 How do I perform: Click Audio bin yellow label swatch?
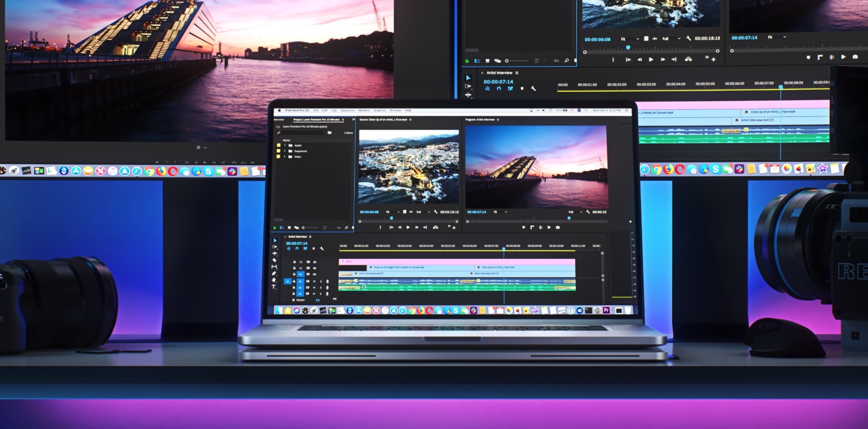(x=279, y=145)
